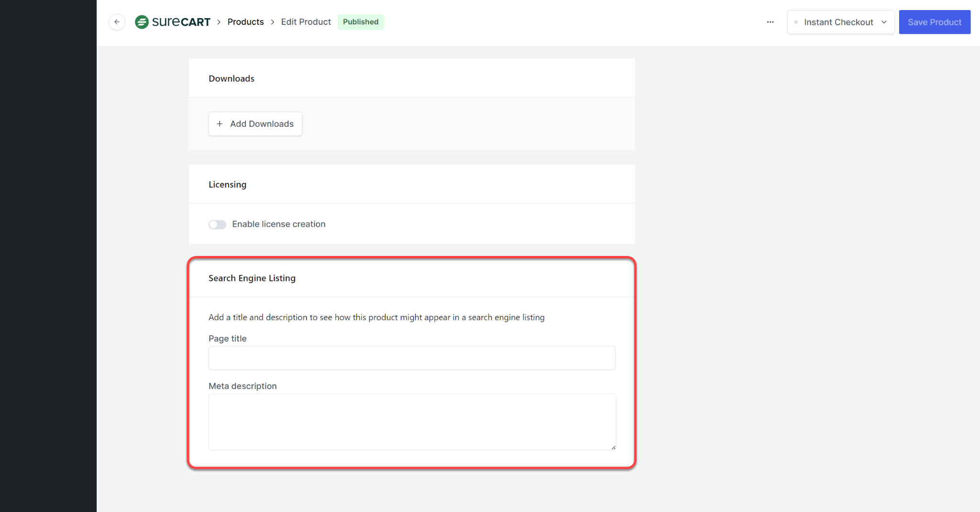Click the Save Product button
The width and height of the screenshot is (980, 512).
[935, 22]
